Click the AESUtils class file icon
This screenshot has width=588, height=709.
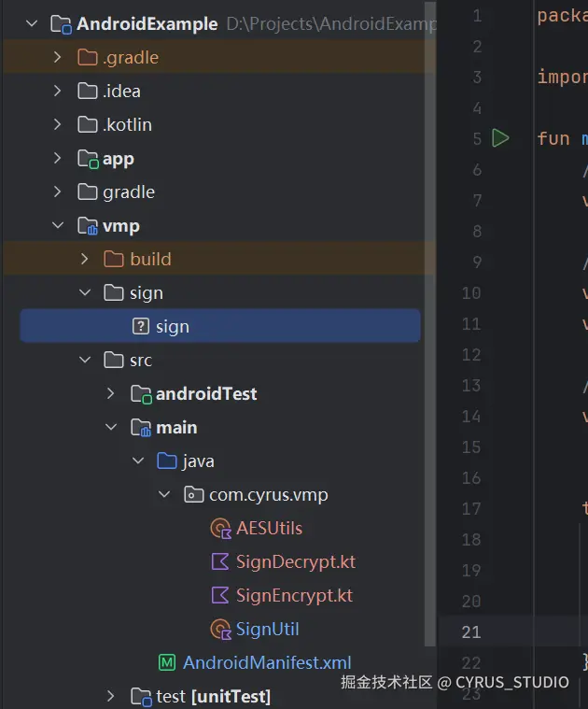point(221,528)
